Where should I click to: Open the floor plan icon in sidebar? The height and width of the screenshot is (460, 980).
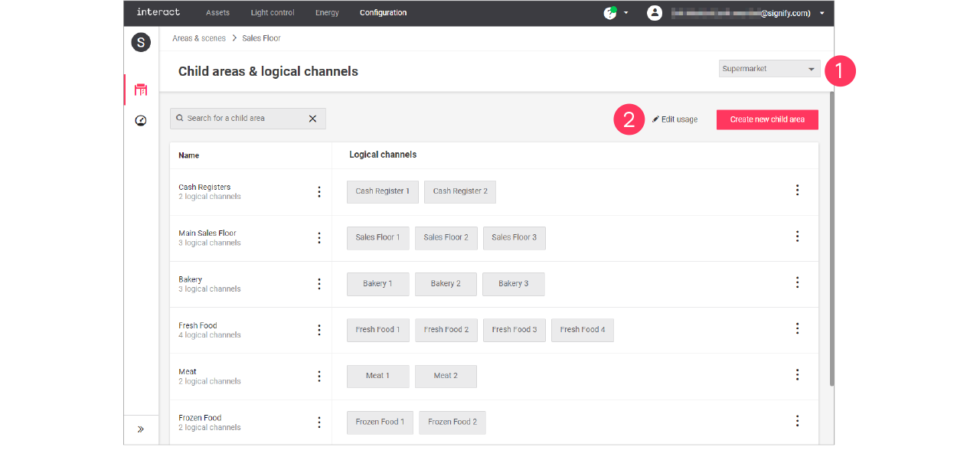(x=141, y=90)
